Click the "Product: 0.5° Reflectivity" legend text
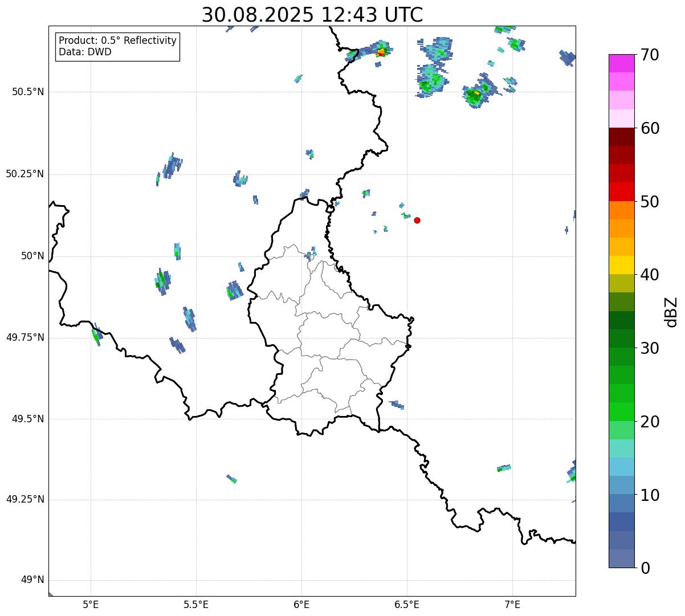Image resolution: width=685 pixels, height=616 pixels. 117,40
